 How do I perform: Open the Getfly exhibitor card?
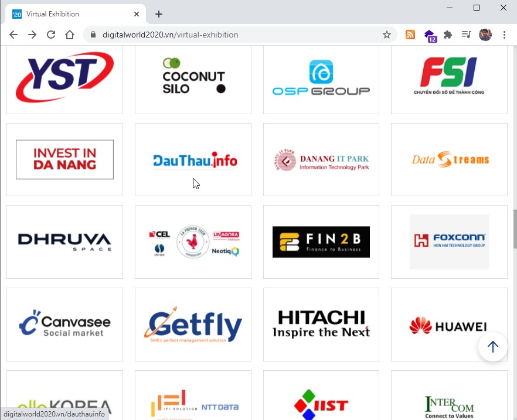click(193, 325)
